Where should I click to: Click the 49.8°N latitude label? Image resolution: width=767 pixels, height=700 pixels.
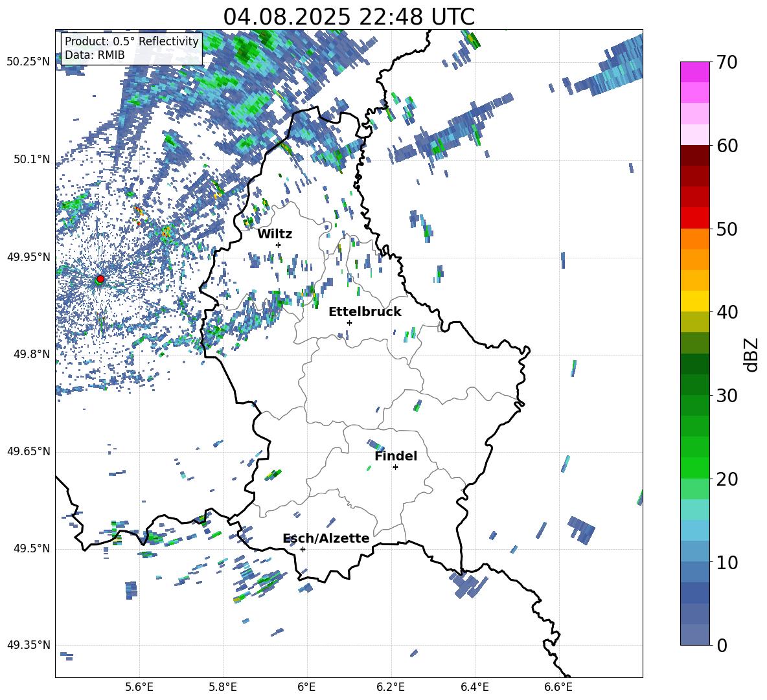31,354
